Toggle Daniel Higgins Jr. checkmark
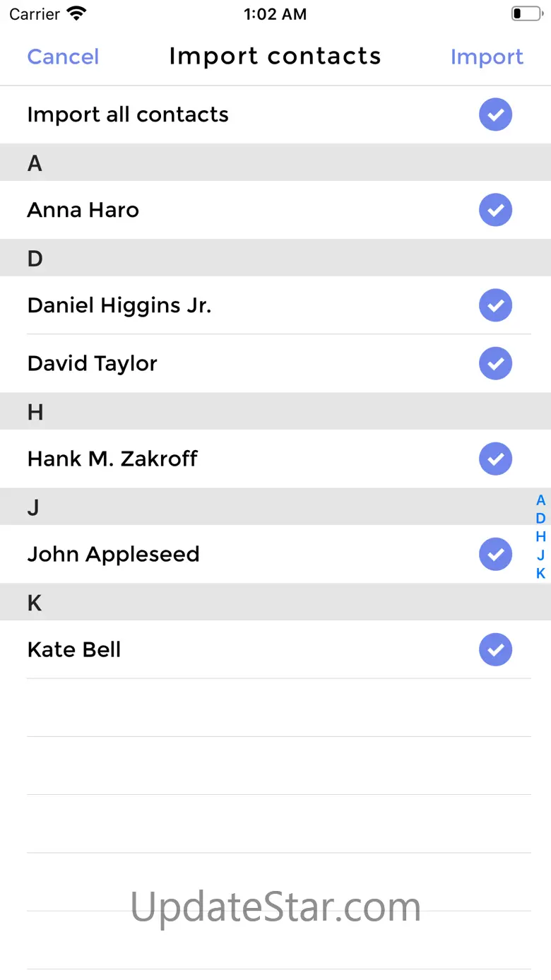Image resolution: width=551 pixels, height=980 pixels. [495, 305]
